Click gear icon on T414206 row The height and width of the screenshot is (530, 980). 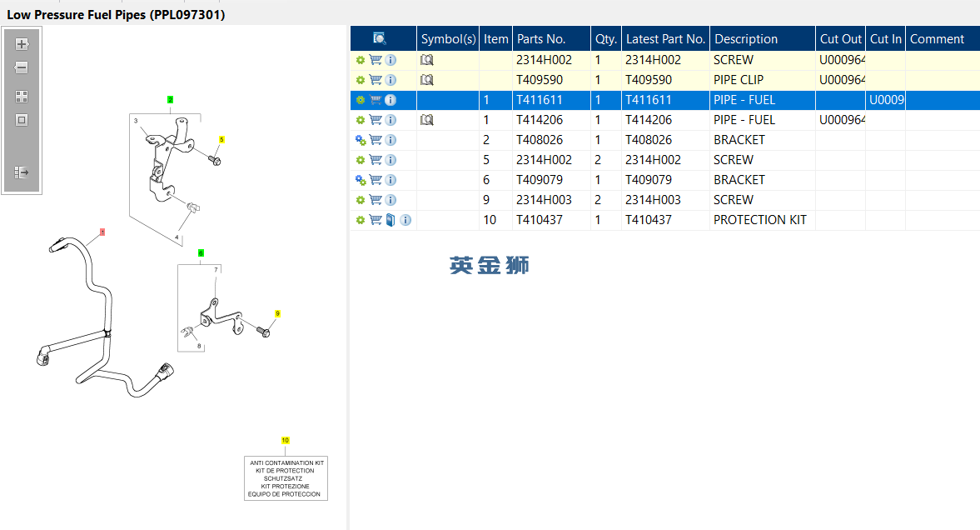point(361,120)
